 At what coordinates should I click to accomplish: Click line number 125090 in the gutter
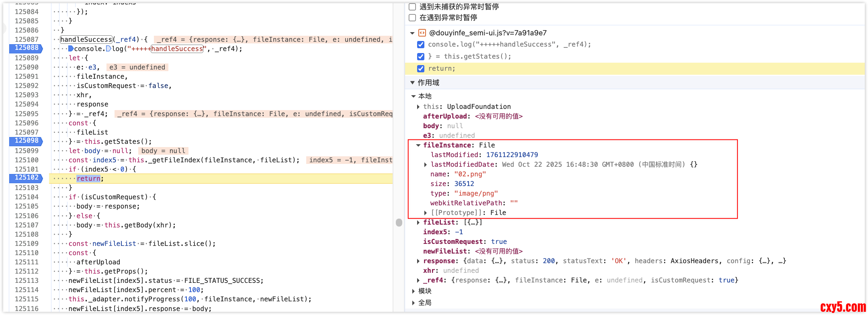pos(27,67)
